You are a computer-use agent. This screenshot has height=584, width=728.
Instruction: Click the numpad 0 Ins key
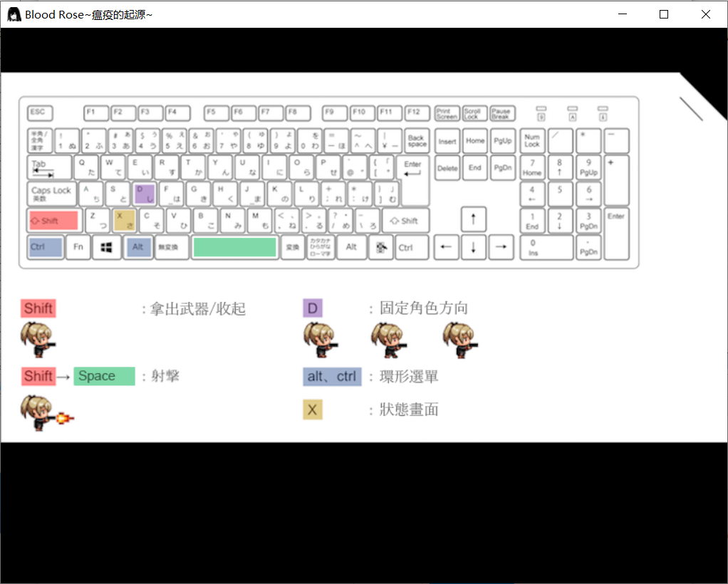546,247
